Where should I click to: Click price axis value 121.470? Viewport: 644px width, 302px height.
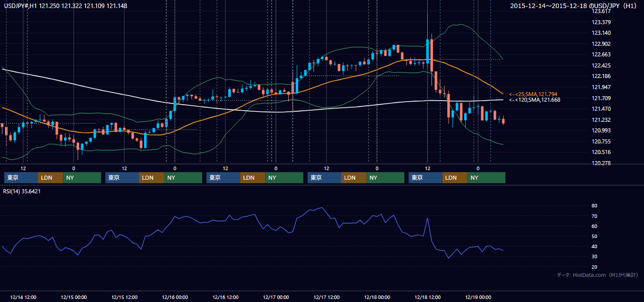coord(601,109)
